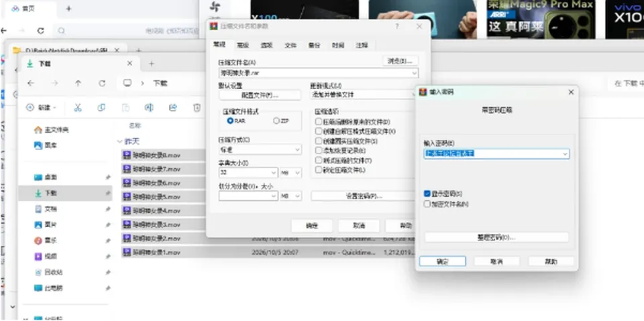Image resolution: width=644 pixels, height=321 pixels.
Task: Click 整理密码 organize passwords button
Action: tap(496, 237)
